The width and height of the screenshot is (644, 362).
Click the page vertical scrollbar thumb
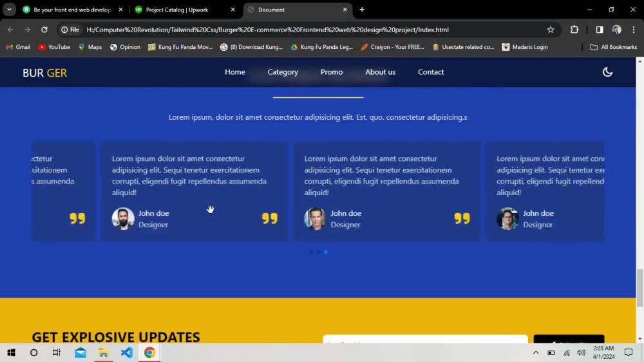pyautogui.click(x=639, y=288)
